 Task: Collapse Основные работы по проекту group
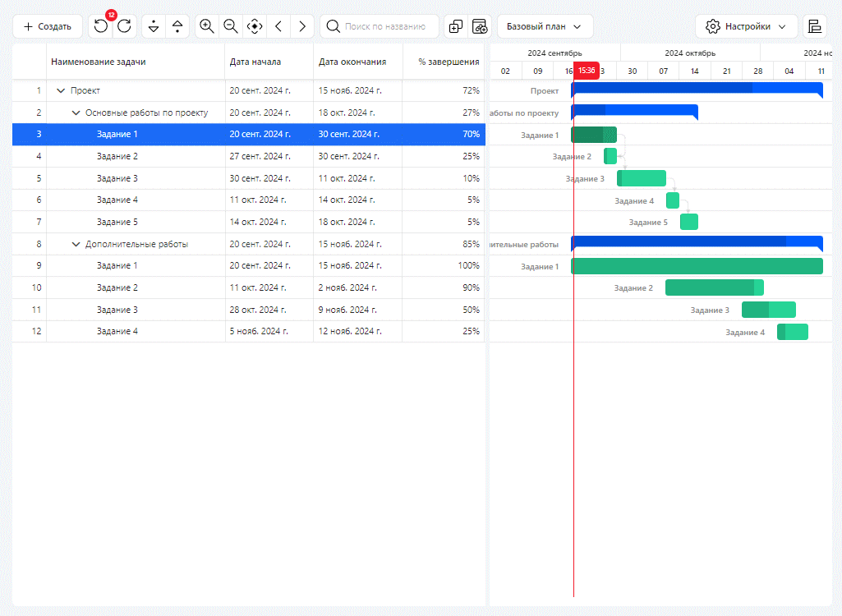pyautogui.click(x=76, y=113)
